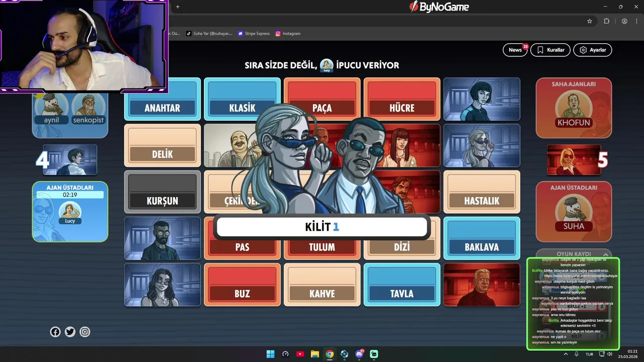
Task: Click the blue agent card beside HÜCRE
Action: (x=481, y=99)
